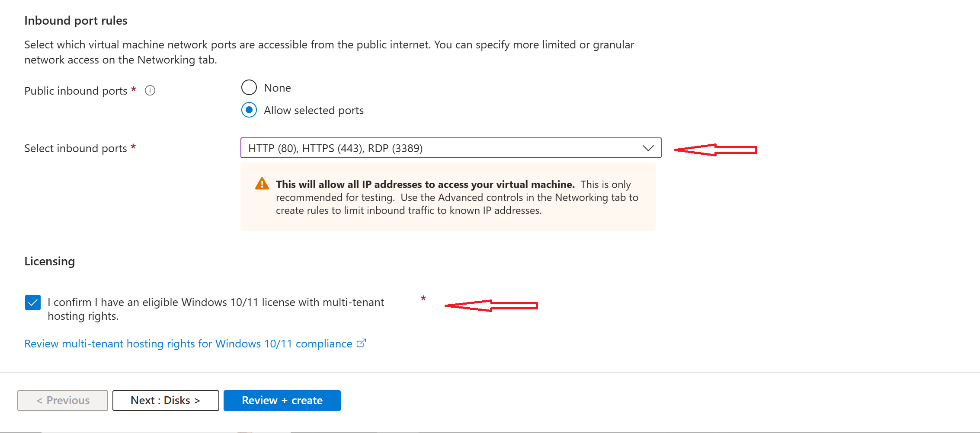Image resolution: width=980 pixels, height=433 pixels.
Task: Click the Licensing section heading
Action: tap(50, 261)
